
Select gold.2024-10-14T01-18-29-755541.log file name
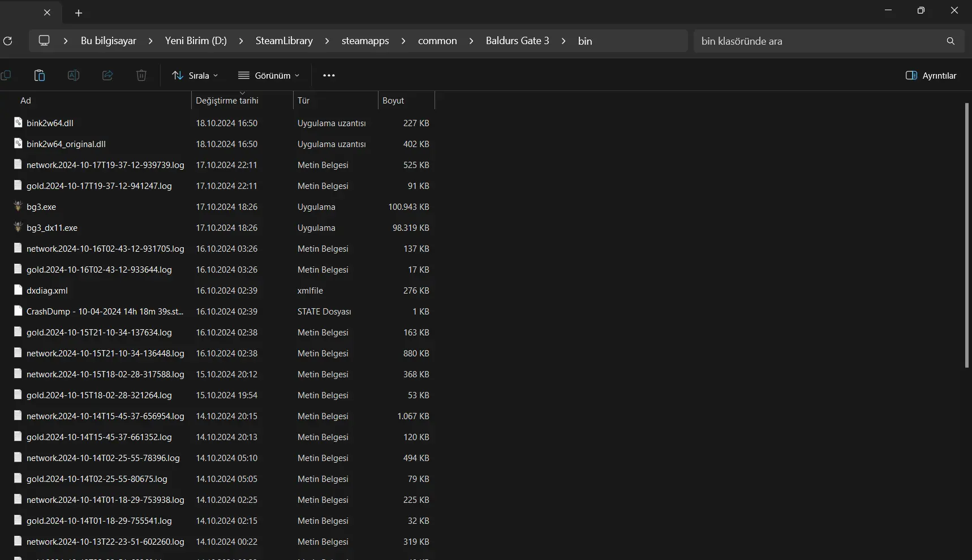pos(99,520)
